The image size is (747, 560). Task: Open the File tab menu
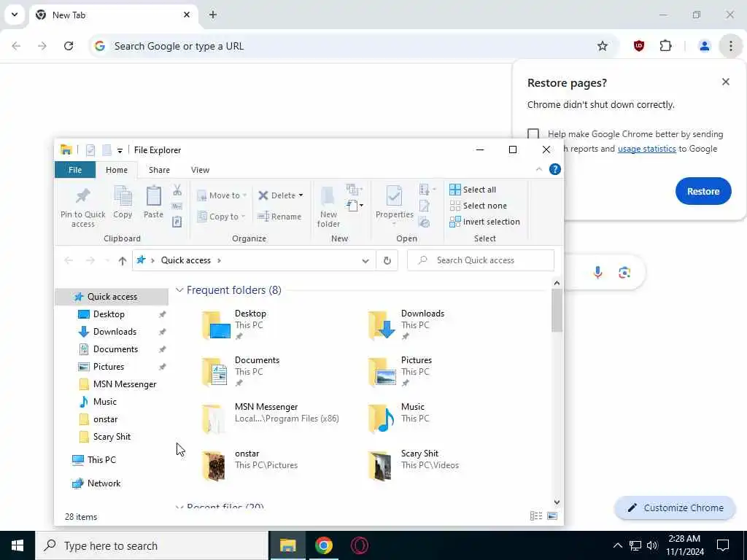[x=75, y=170]
